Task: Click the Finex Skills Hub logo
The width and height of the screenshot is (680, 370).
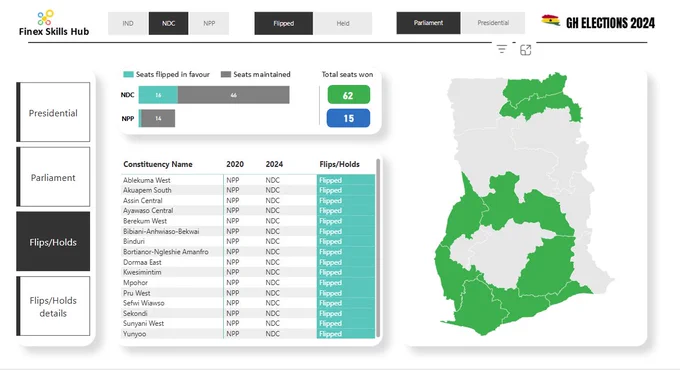Action: pyautogui.click(x=54, y=23)
